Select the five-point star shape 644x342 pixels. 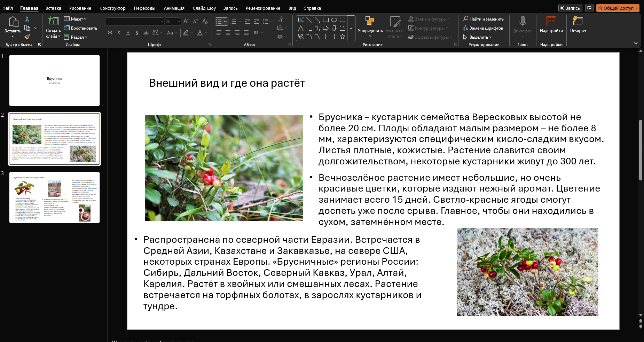pos(343,37)
